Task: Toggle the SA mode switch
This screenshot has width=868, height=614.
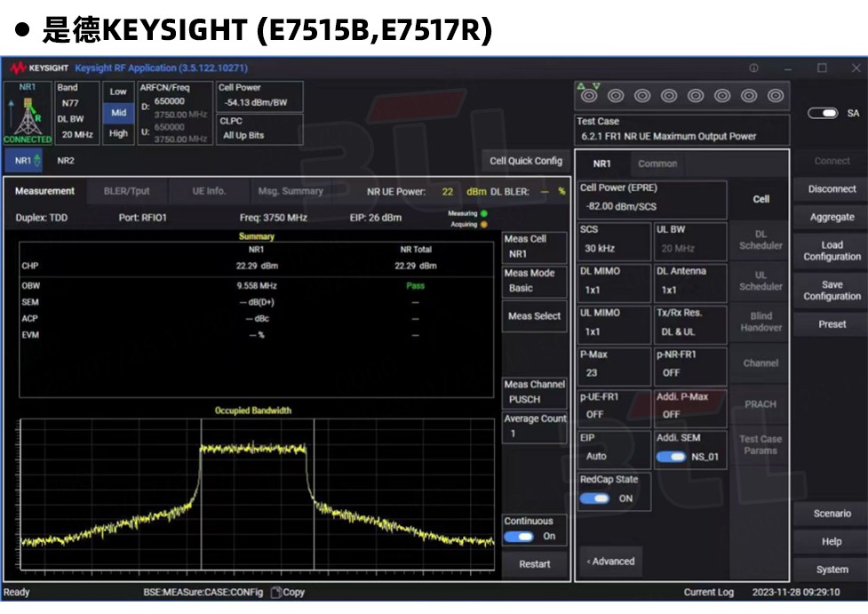Action: pyautogui.click(x=823, y=113)
